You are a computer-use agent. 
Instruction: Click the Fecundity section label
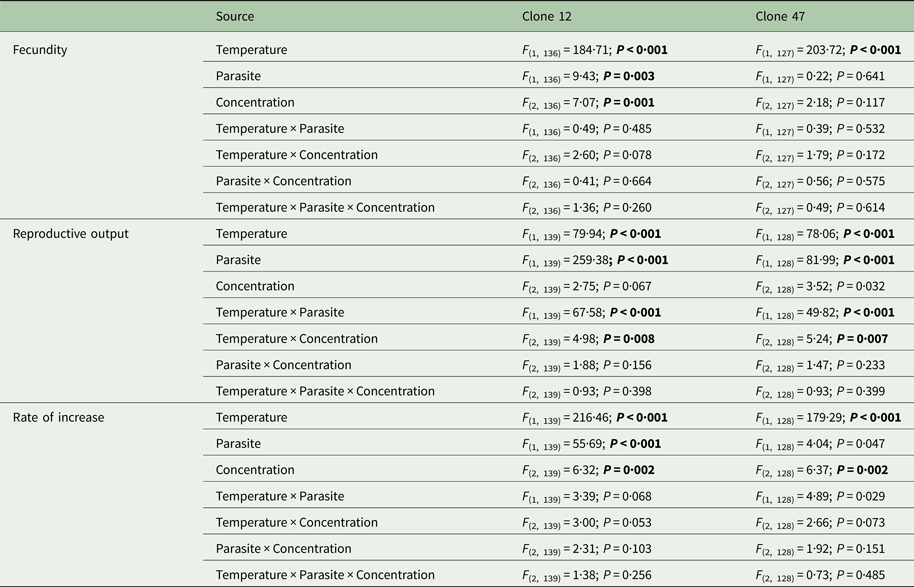coord(40,50)
